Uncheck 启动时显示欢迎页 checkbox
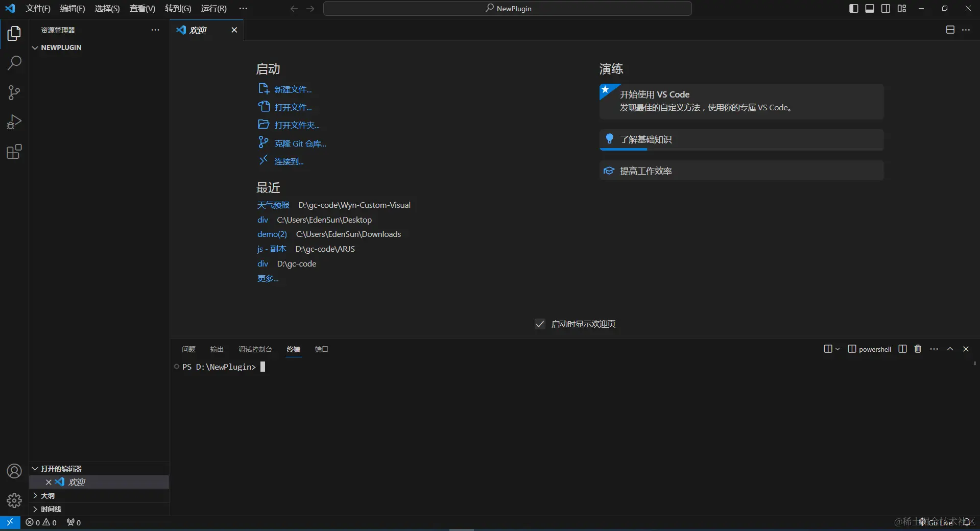The image size is (980, 531). pyautogui.click(x=540, y=324)
